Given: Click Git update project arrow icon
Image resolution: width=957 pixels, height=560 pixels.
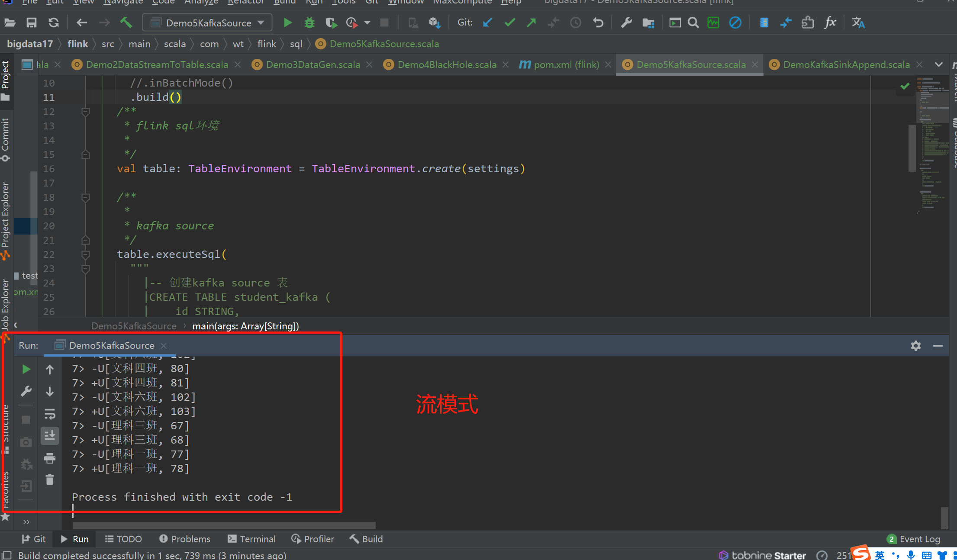Looking at the screenshot, I should [488, 23].
